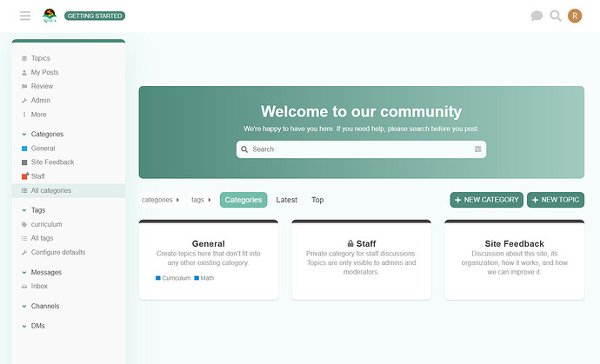
Task: Open the header search magnifier icon
Action: (x=556, y=16)
